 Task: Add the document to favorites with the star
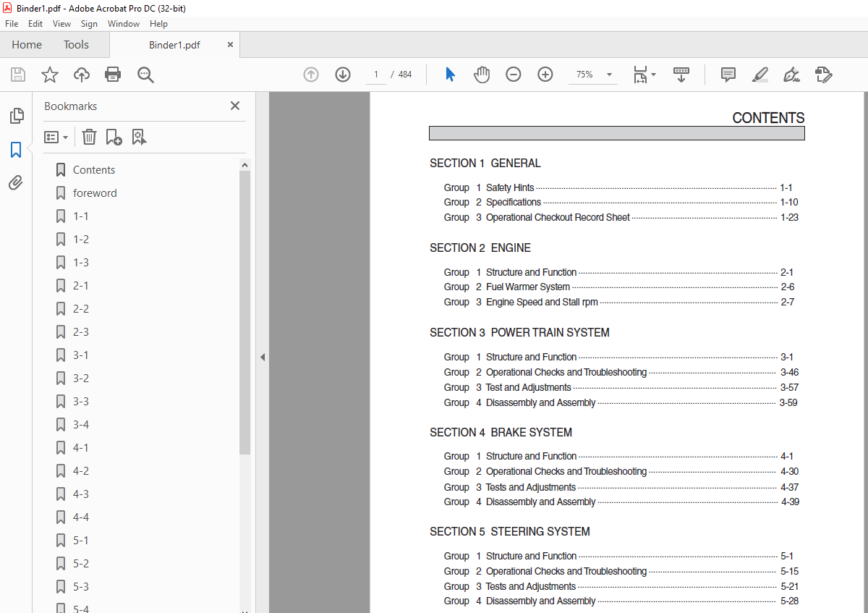point(49,75)
